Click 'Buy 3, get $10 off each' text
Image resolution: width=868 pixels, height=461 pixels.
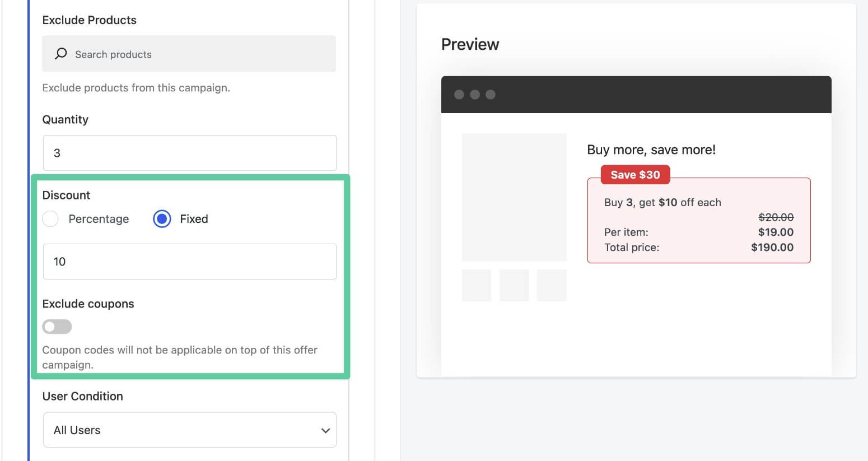click(x=662, y=202)
